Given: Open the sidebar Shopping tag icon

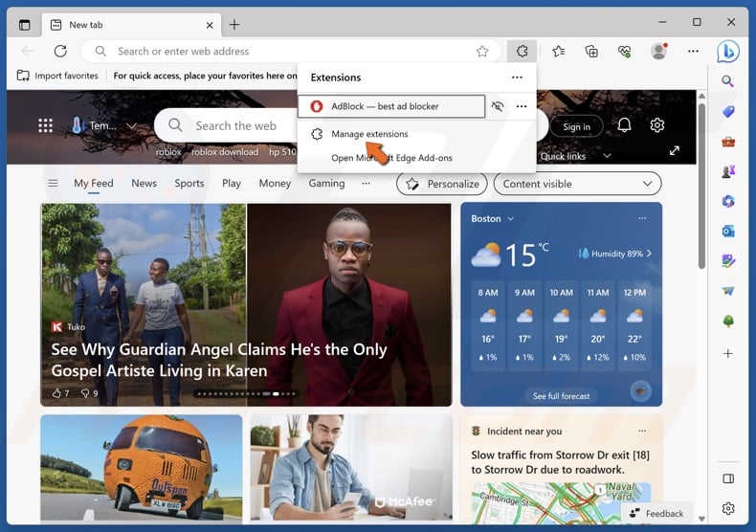Looking at the screenshot, I should click(728, 112).
